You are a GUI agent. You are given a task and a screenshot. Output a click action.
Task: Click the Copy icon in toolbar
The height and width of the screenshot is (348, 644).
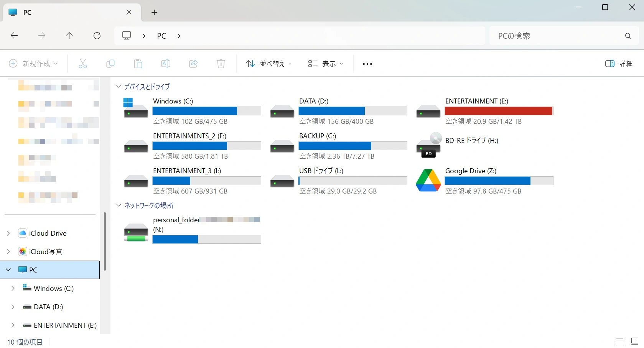110,64
